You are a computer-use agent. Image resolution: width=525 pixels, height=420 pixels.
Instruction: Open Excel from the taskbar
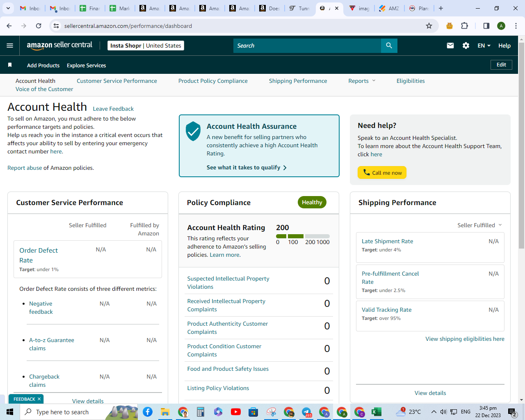tap(377, 412)
